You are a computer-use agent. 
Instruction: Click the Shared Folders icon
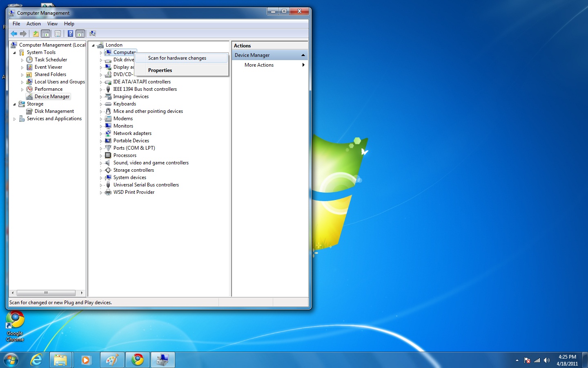click(29, 74)
